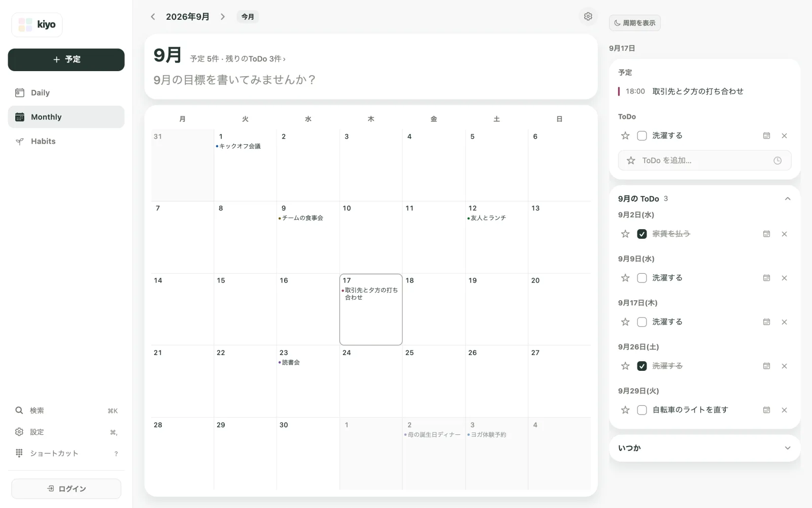The height and width of the screenshot is (508, 812).
Task: Click the ログイン button
Action: pyautogui.click(x=66, y=489)
